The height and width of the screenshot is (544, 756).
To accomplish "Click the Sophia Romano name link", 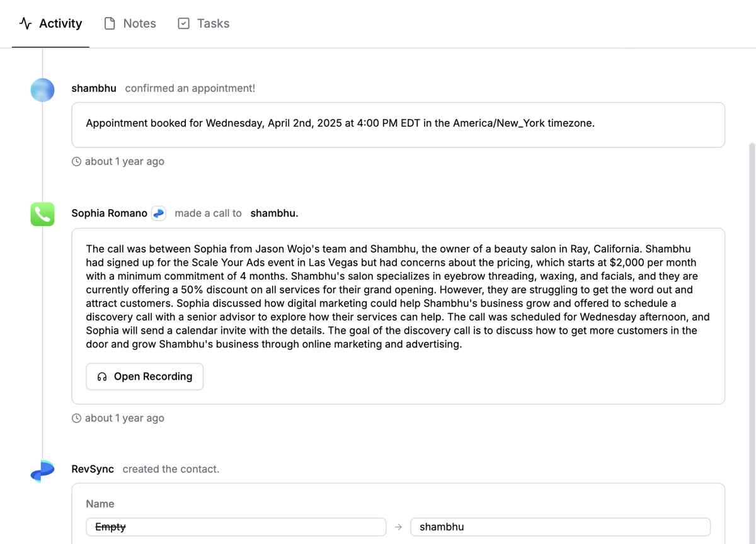I will click(109, 213).
